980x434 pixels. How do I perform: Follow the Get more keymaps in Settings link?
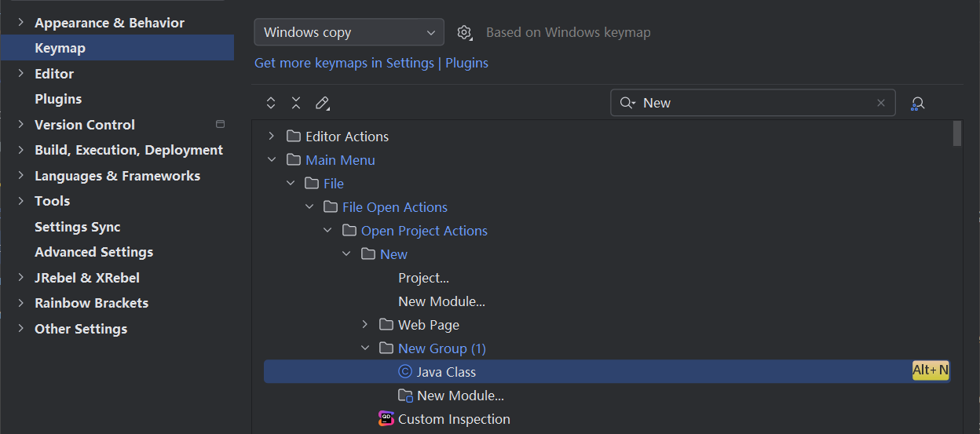point(344,63)
